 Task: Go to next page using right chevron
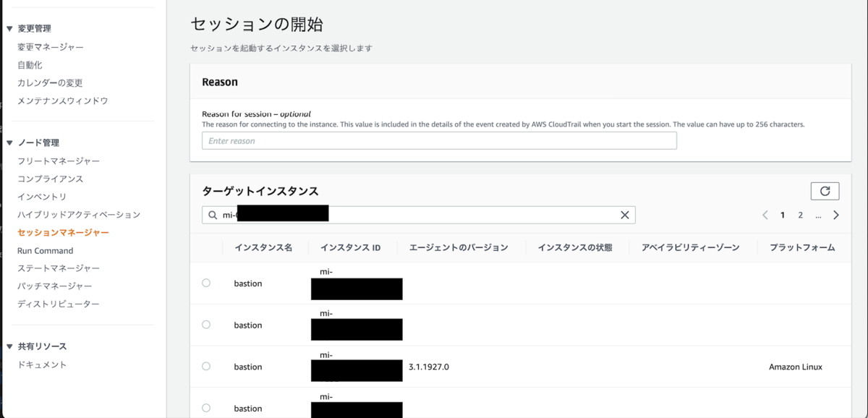pyautogui.click(x=835, y=215)
